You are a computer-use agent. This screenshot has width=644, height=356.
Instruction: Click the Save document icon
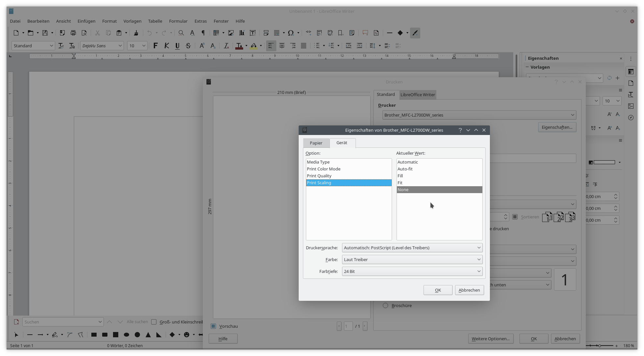[x=45, y=33]
